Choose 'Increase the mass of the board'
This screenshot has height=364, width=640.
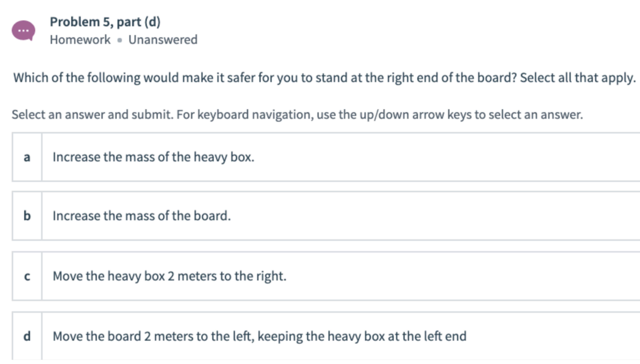(x=142, y=216)
